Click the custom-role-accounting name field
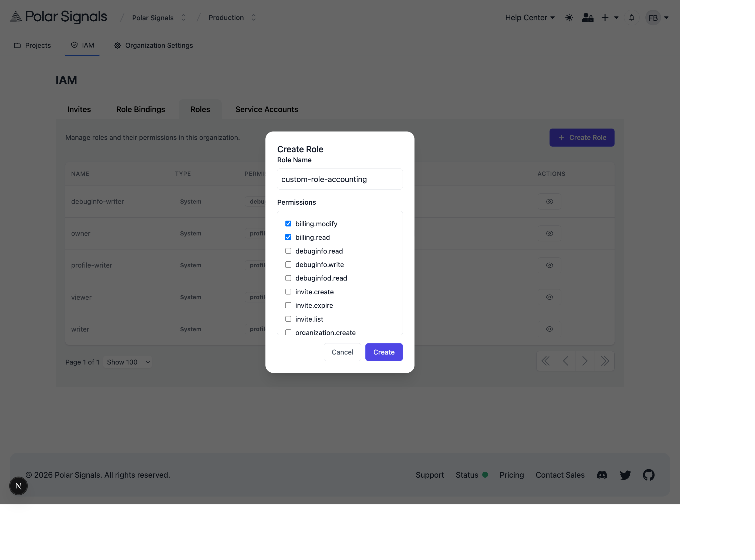This screenshot has height=560, width=755. pyautogui.click(x=340, y=179)
